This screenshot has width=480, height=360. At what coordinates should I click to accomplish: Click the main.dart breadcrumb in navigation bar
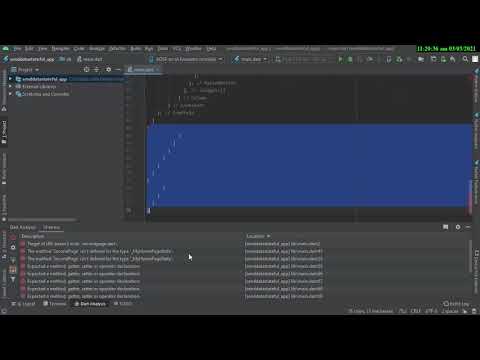point(89,59)
